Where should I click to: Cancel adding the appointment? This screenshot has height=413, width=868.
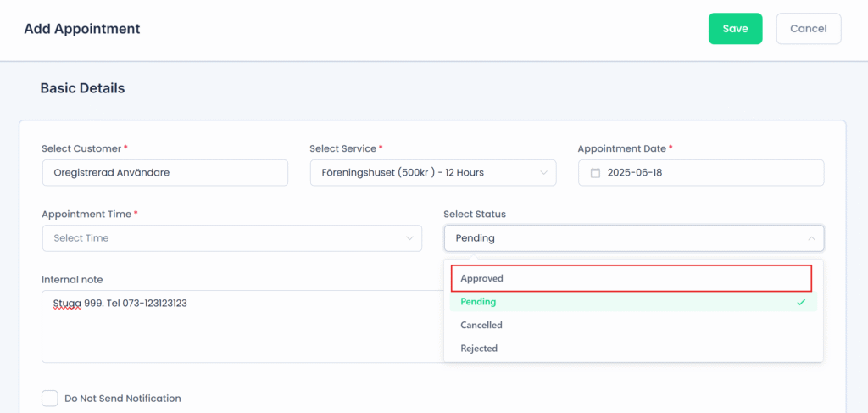808,28
